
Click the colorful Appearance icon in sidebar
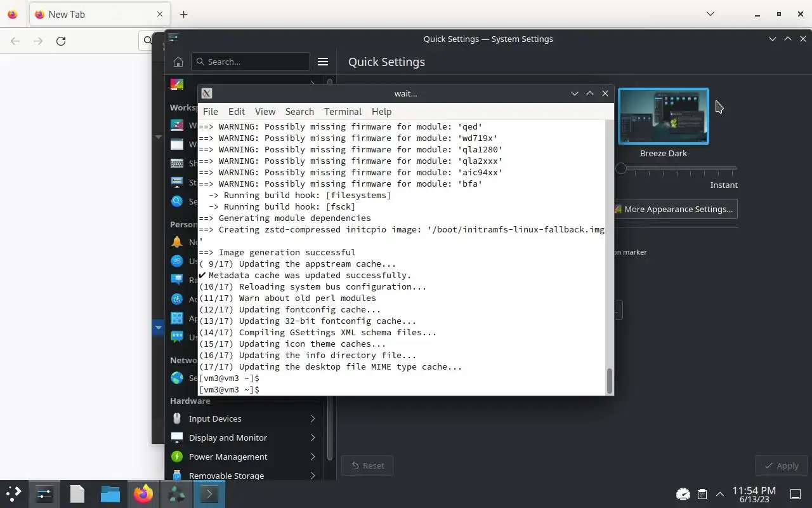coord(177,84)
